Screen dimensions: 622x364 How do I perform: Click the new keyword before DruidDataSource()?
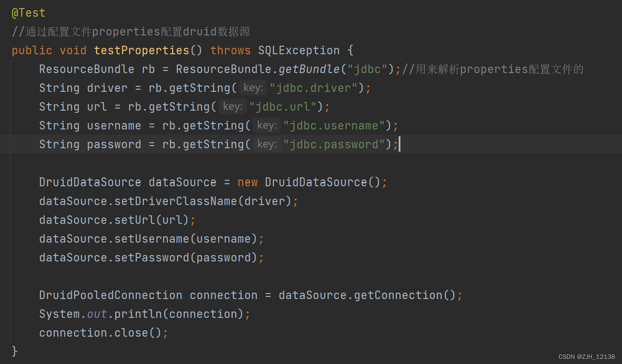pyautogui.click(x=247, y=182)
